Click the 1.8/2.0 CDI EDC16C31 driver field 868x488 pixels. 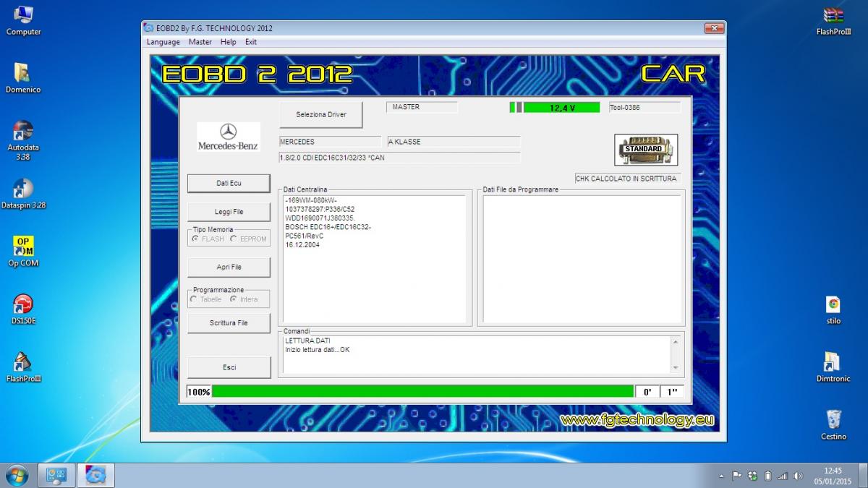click(399, 158)
